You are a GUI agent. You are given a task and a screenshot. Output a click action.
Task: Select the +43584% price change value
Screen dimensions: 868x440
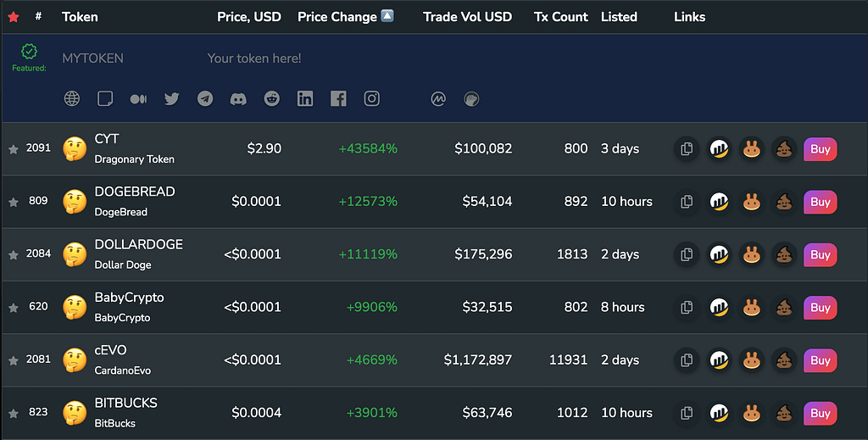368,149
